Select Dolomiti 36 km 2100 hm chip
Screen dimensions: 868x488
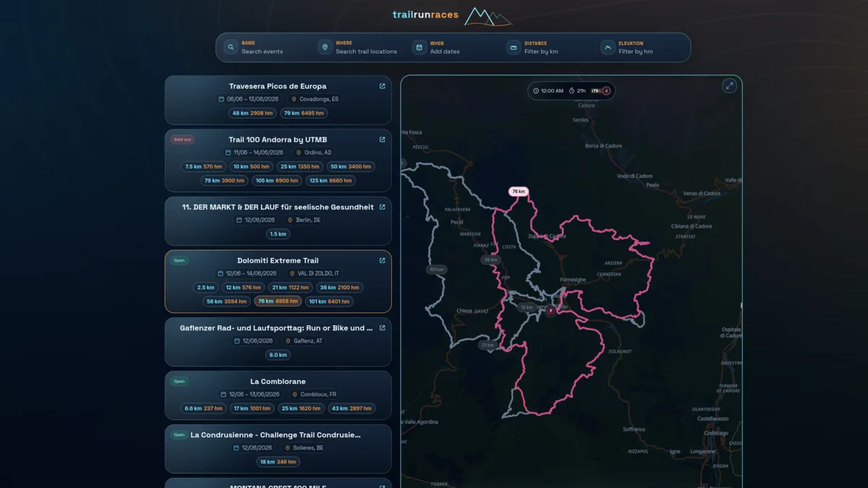339,287
